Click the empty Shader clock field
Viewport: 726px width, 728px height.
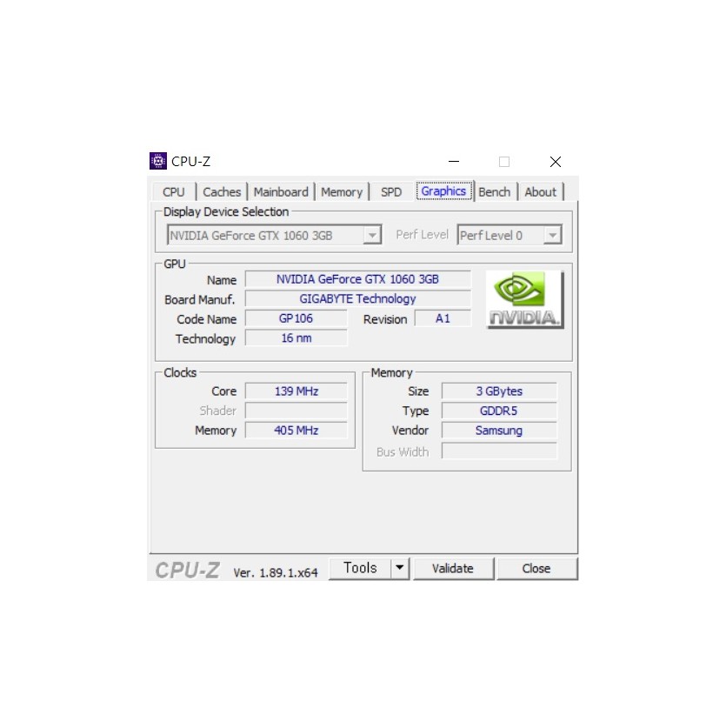296,411
